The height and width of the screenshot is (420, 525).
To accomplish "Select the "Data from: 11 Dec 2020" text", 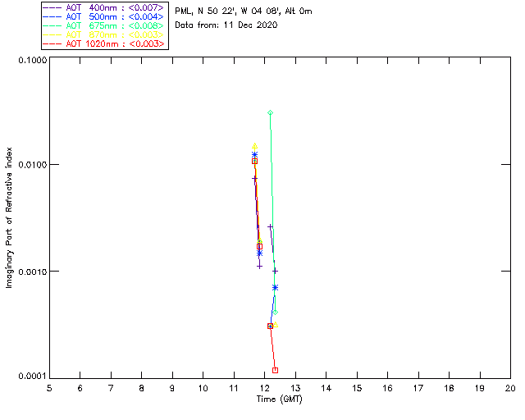I will (x=226, y=25).
